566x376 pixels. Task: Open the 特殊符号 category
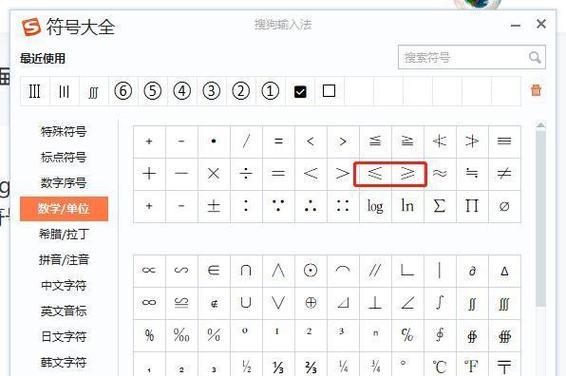(64, 131)
